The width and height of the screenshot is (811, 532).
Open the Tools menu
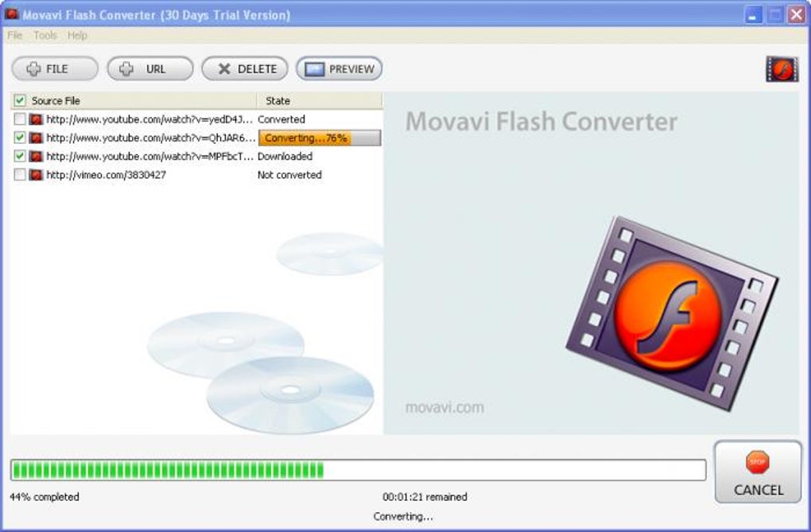[45, 35]
